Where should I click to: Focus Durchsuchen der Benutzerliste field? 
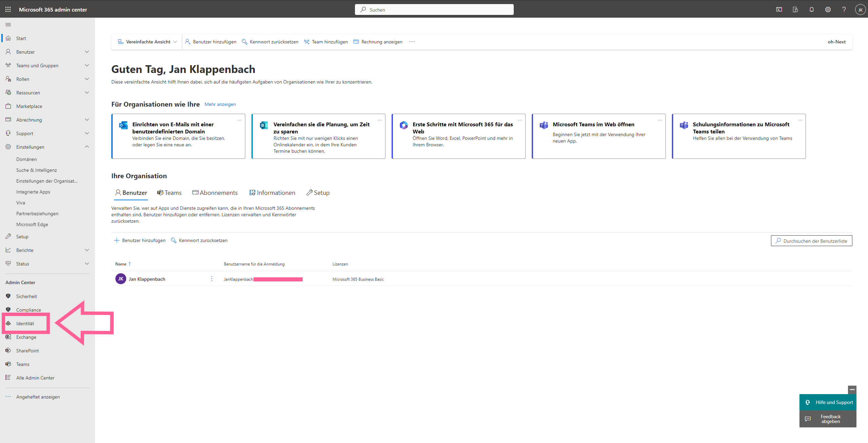[811, 241]
